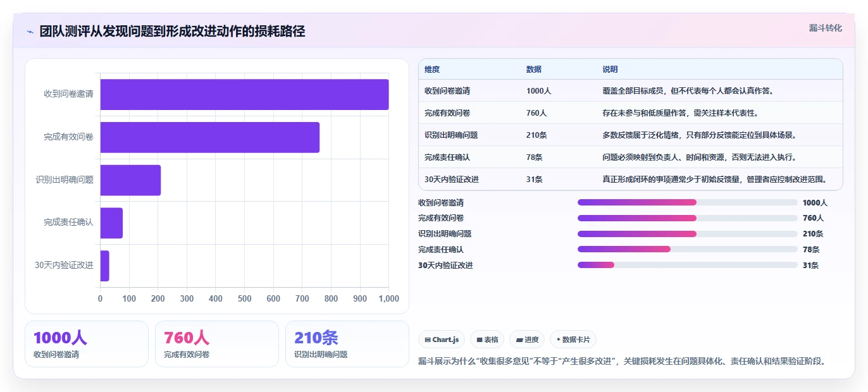
Task: Click the 收到问卷邀请 y-axis label in chart
Action: (x=68, y=94)
